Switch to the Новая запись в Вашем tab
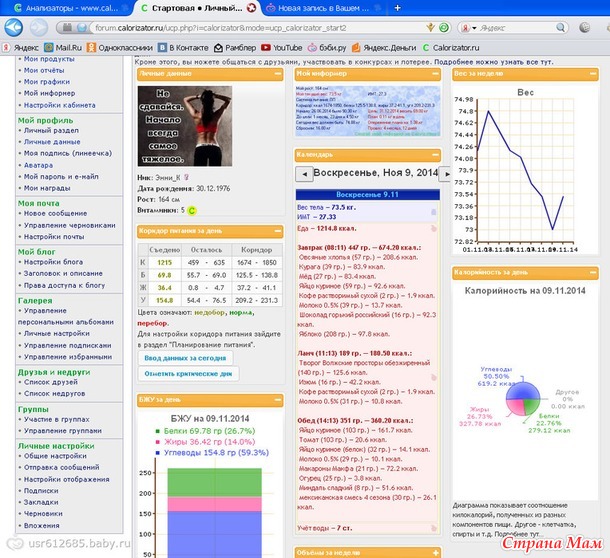The image size is (610, 558). coord(323,8)
